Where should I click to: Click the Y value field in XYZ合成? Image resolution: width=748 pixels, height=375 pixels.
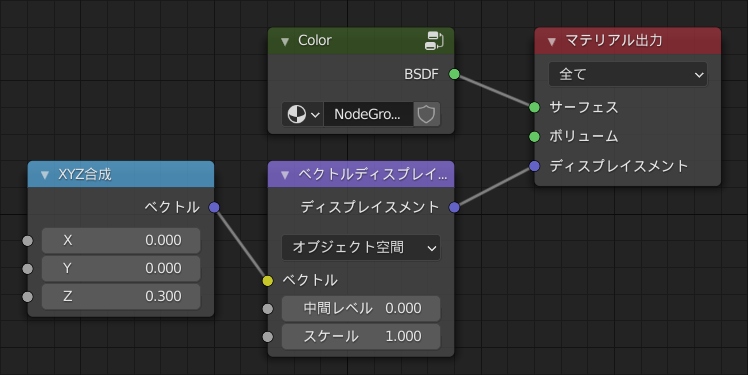tap(121, 269)
